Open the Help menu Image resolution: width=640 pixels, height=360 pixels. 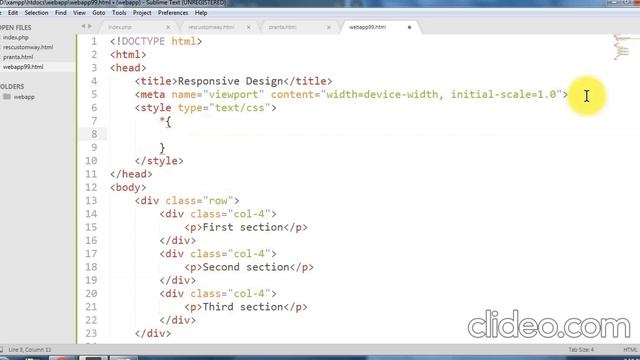pyautogui.click(x=201, y=13)
